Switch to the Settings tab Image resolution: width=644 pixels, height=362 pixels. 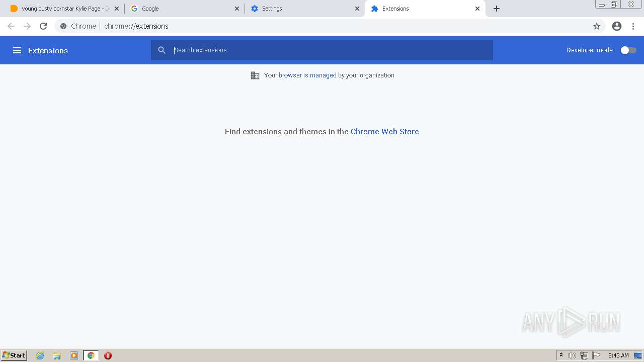[305, 9]
